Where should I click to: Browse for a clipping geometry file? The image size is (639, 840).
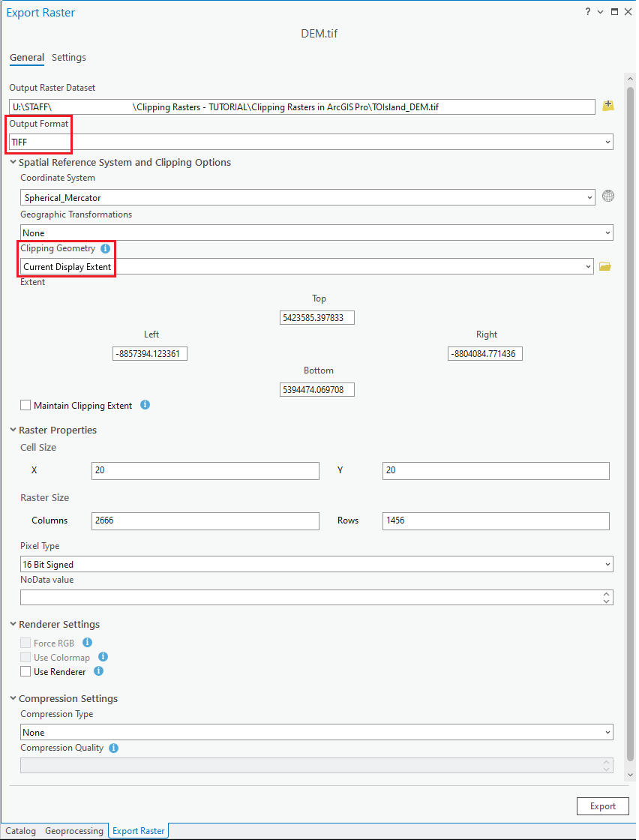(605, 266)
